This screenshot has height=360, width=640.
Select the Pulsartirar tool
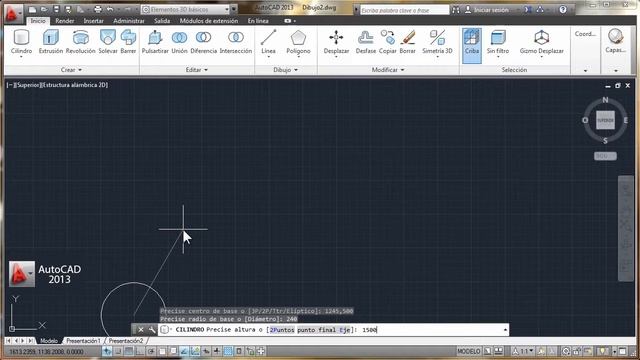pos(155,42)
